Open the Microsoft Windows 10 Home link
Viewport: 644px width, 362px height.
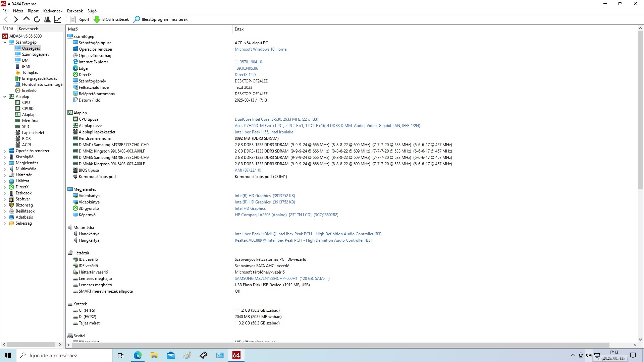click(260, 49)
